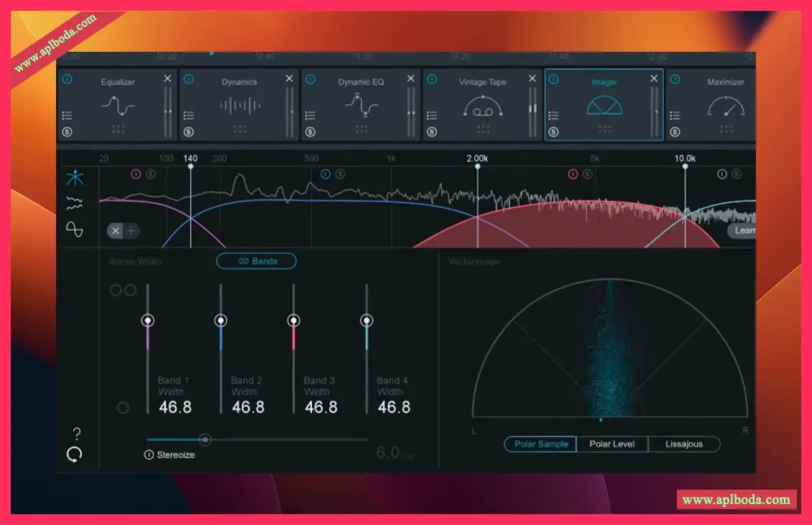Switch to Polar Level vectorscope view

tap(612, 444)
